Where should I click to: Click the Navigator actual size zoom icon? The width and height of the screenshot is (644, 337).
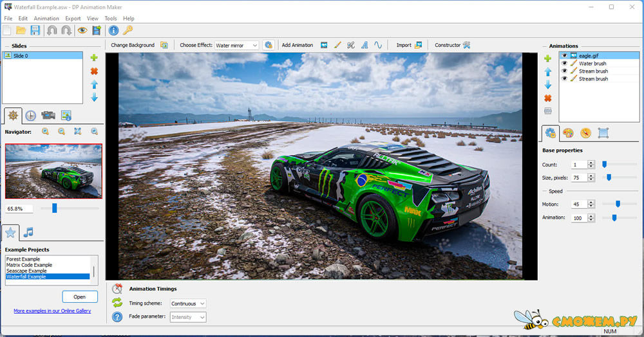[94, 132]
